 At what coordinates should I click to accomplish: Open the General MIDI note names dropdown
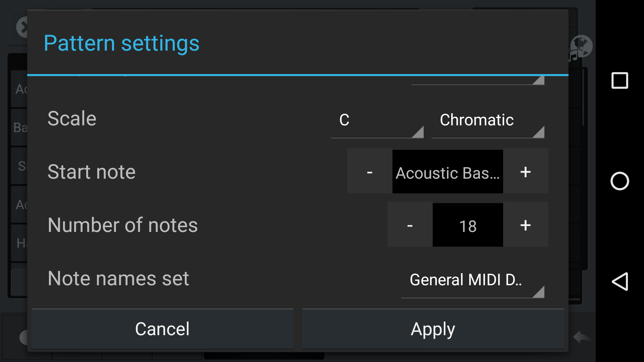(x=473, y=280)
